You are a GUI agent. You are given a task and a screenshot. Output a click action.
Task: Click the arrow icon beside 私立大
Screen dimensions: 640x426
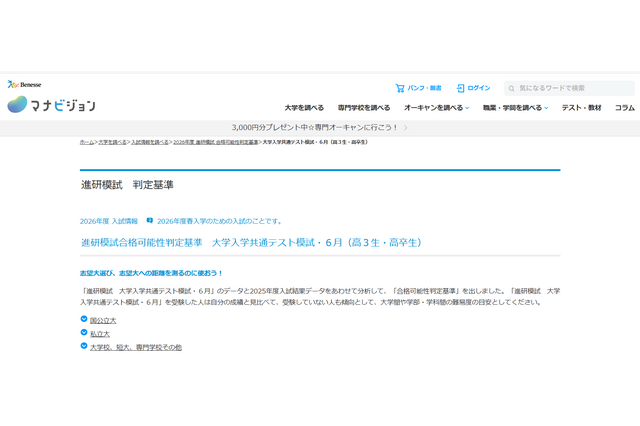(84, 333)
